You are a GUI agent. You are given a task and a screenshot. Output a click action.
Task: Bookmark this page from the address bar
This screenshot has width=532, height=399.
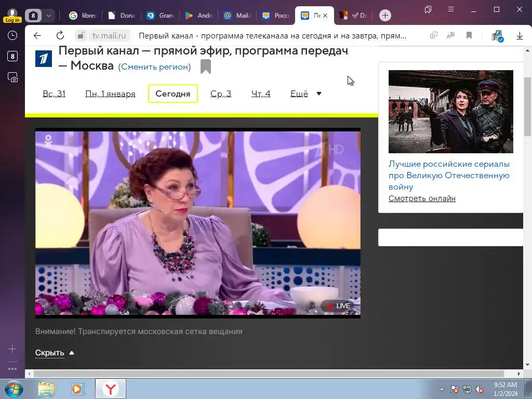point(469,35)
